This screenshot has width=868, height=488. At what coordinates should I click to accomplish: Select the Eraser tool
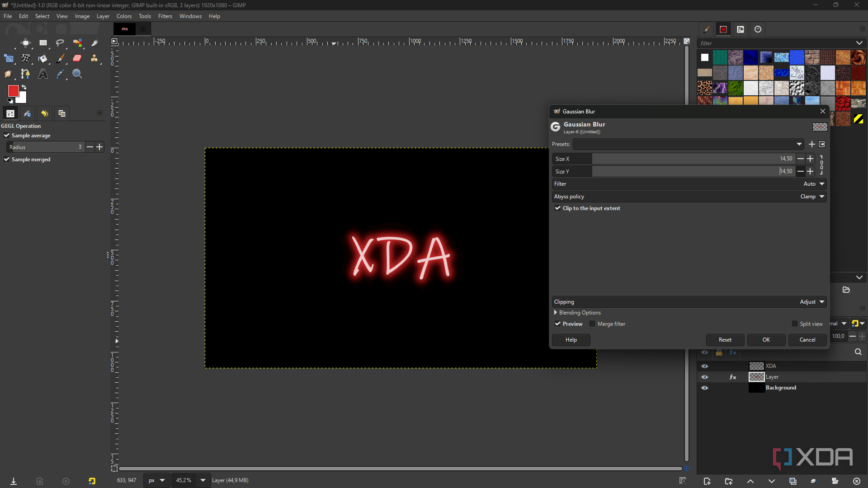[x=77, y=58]
